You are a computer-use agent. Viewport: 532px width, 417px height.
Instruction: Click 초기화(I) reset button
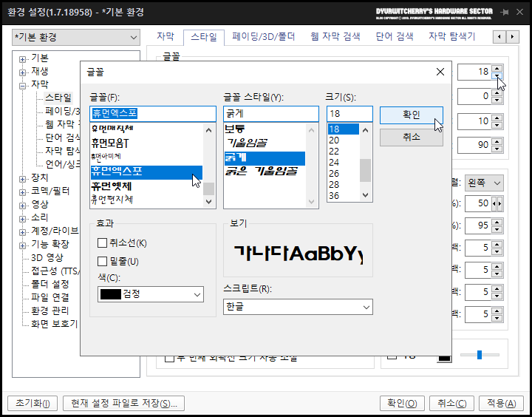coord(33,404)
